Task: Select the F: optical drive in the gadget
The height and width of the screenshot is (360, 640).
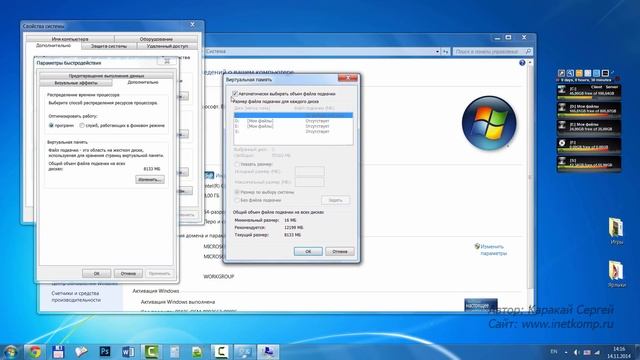Action: click(589, 146)
